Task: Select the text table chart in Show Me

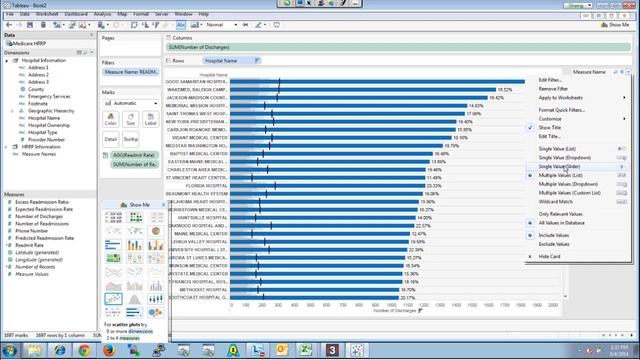Action: click(x=113, y=217)
